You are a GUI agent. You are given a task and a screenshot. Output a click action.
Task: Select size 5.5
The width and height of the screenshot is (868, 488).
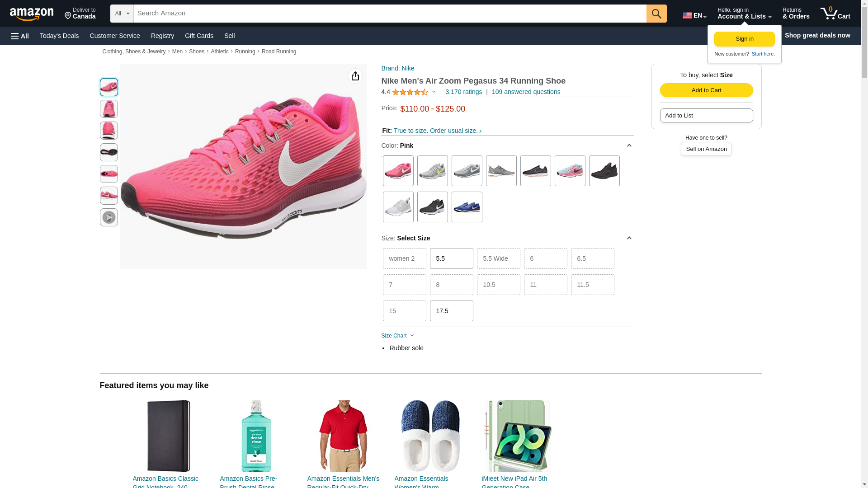pyautogui.click(x=451, y=258)
